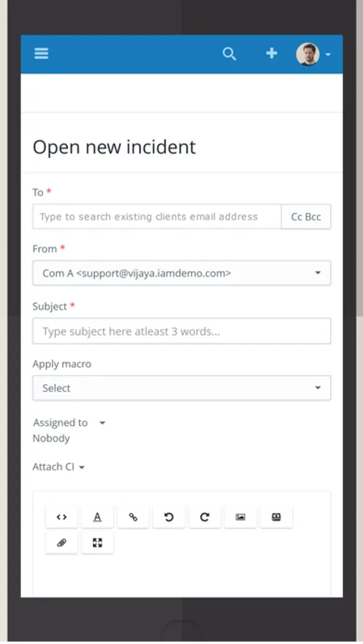The image size is (363, 644).
Task: Expand the Attach CI menu
Action: [59, 467]
